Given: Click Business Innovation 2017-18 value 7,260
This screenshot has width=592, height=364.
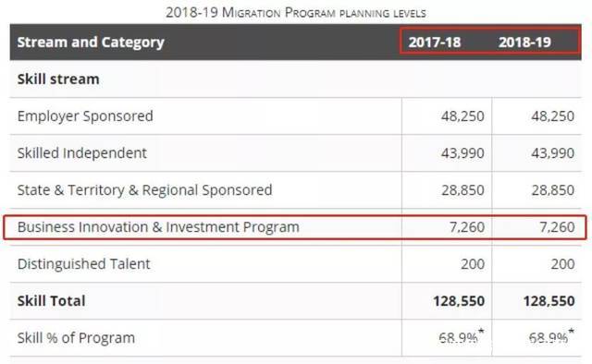Looking at the screenshot, I should coord(466,227).
